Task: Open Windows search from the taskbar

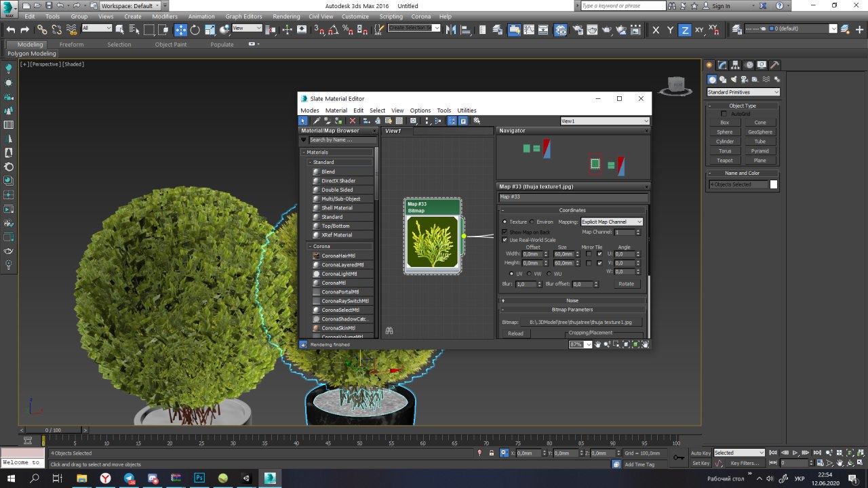Action: (x=35, y=478)
